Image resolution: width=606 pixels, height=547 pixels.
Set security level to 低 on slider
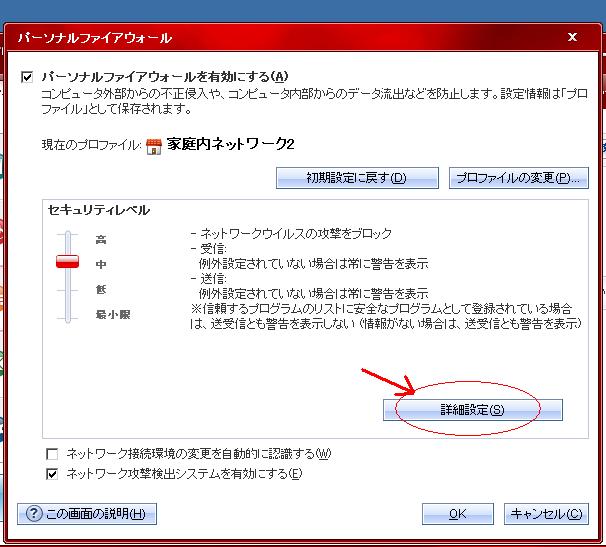coord(68,289)
